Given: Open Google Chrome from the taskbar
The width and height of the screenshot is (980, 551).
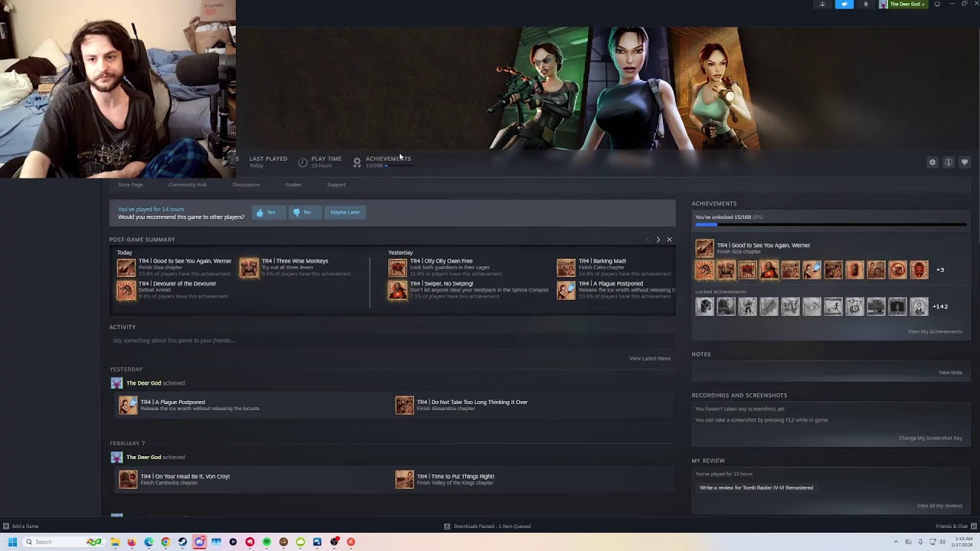Looking at the screenshot, I should (165, 542).
